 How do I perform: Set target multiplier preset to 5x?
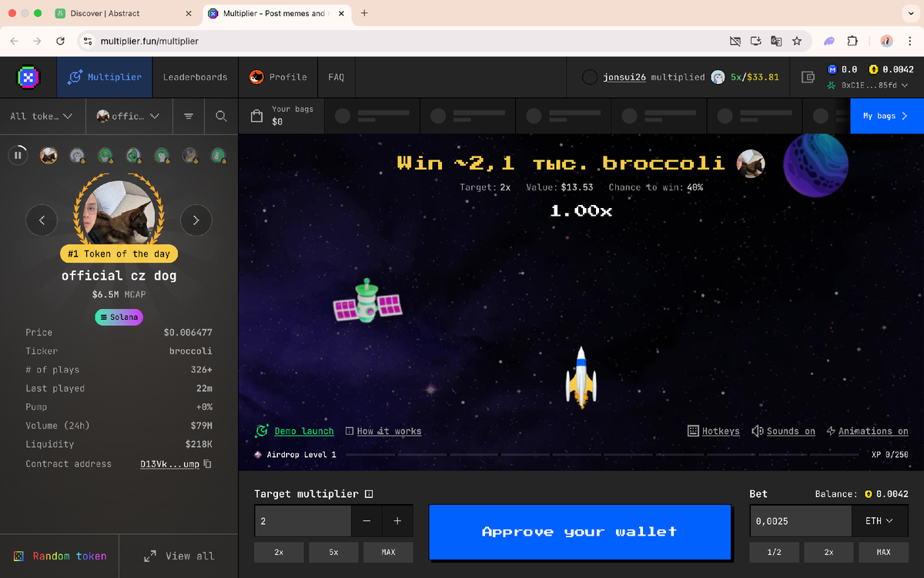(333, 552)
